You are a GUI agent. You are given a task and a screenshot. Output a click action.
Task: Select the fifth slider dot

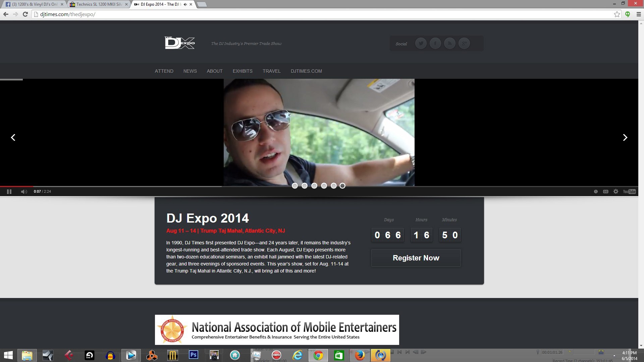(x=334, y=186)
